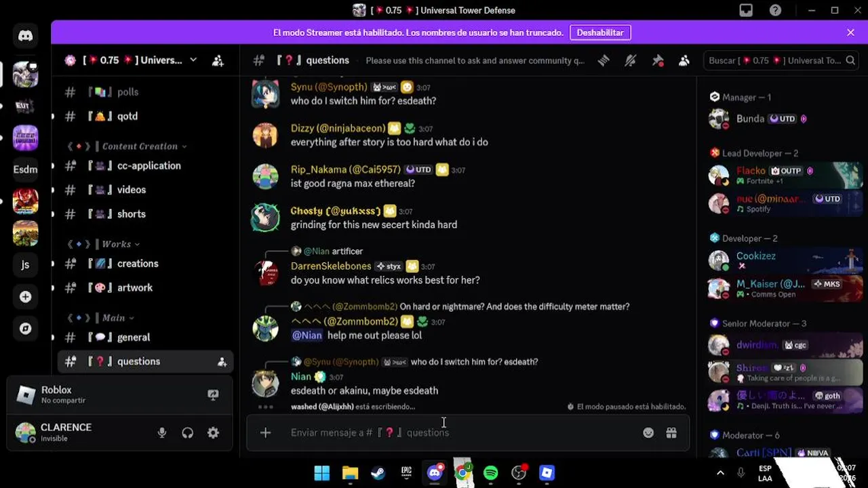Screen dimensions: 868x488
Task: Toggle microphone mute for CLARENCE
Action: (x=162, y=432)
